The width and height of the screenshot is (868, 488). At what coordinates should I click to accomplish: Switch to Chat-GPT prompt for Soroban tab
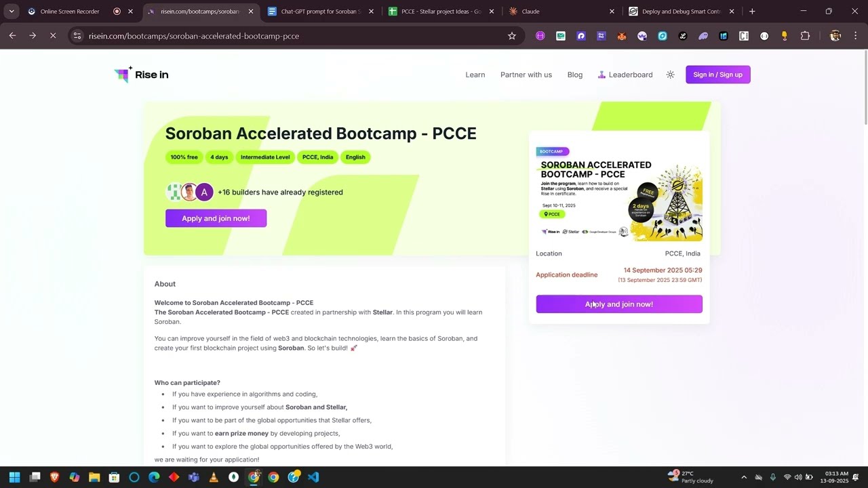[x=320, y=12]
